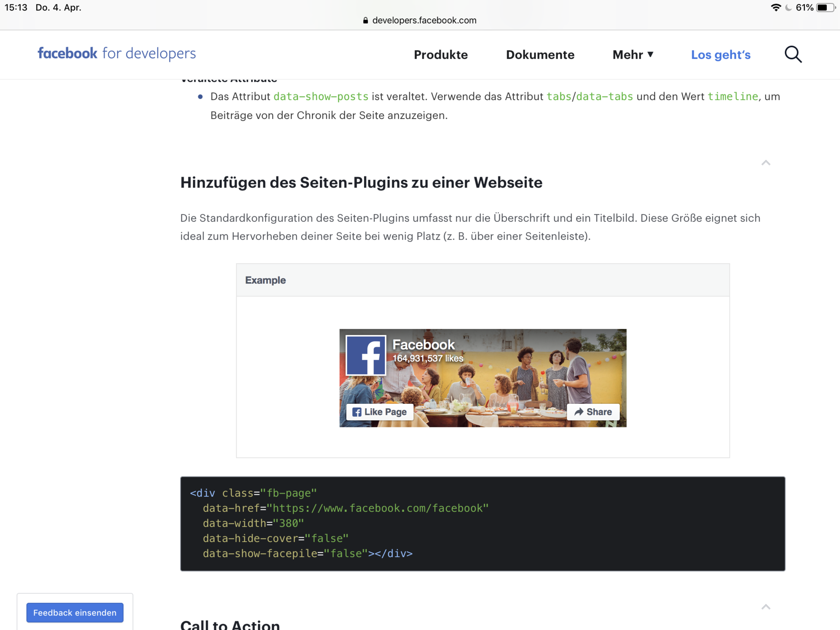Screen dimensions: 840x630
Task: Tap the developers.facebook.com address bar
Action: pos(423,21)
